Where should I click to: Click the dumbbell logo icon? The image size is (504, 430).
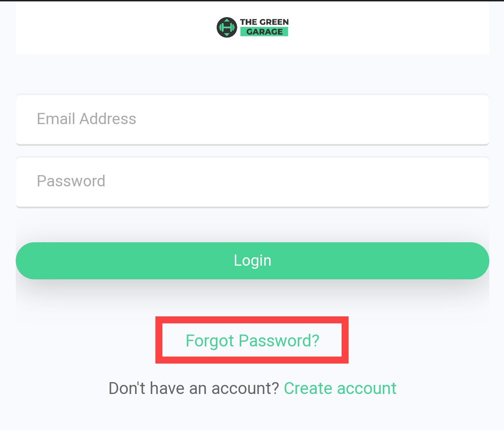pyautogui.click(x=227, y=27)
